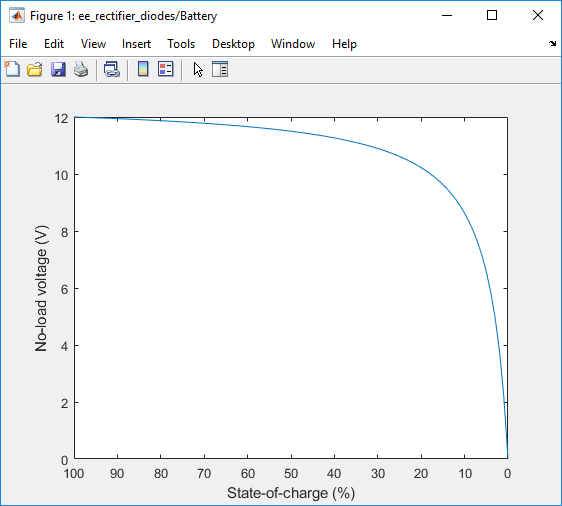Toggle the Edit Plot arrow tool
Viewport: 562px width, 506px height.
[x=198, y=69]
